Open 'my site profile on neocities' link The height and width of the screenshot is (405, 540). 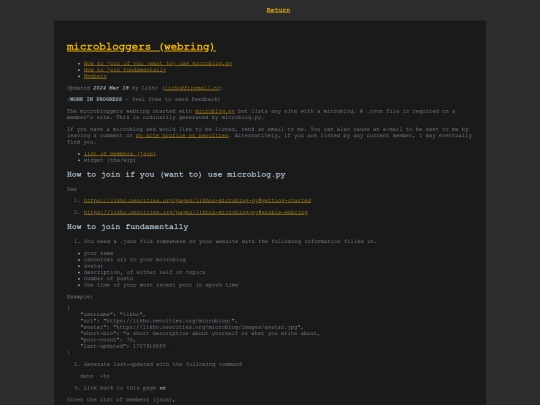(x=182, y=136)
